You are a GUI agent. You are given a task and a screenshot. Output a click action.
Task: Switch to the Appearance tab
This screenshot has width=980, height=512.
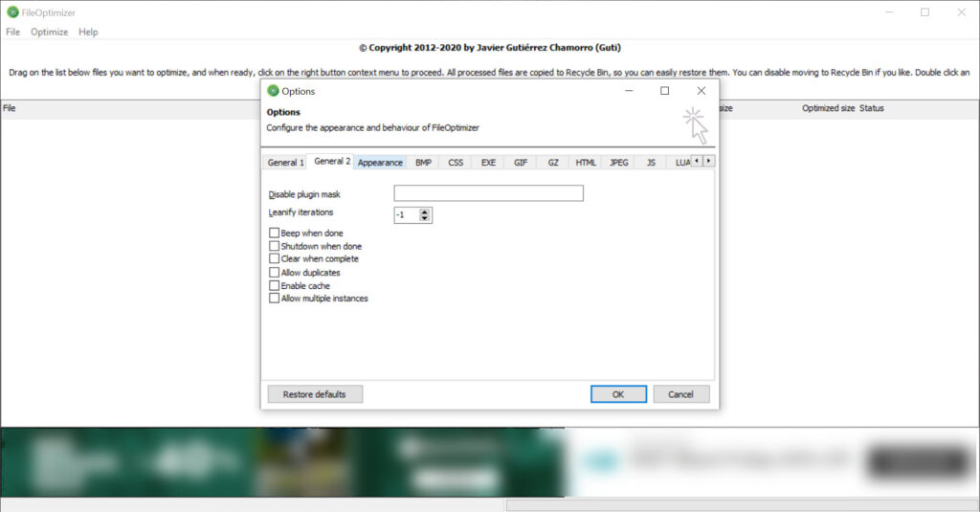380,163
